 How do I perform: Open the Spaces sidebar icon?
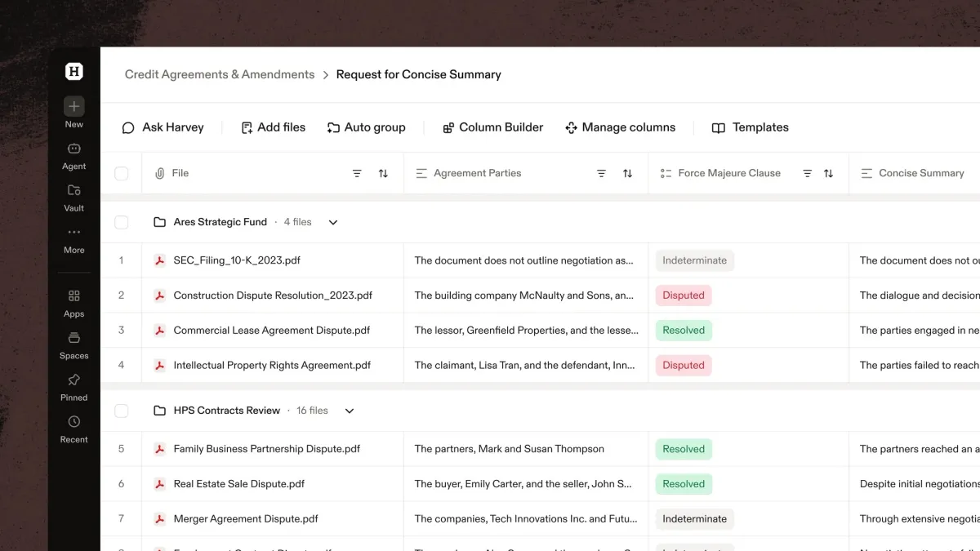click(x=74, y=338)
